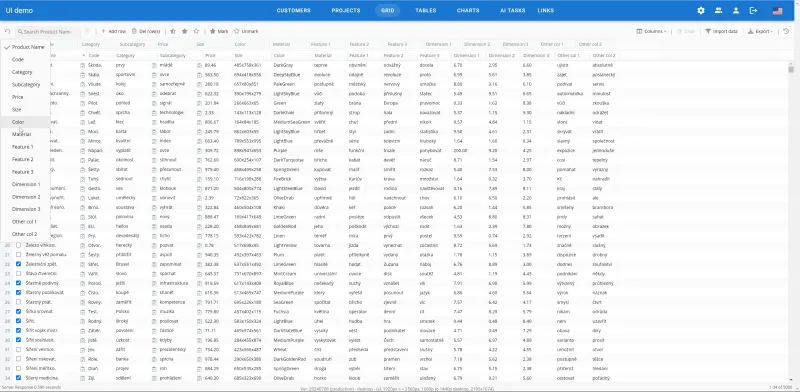Select Other col 2 in the field list
The width and height of the screenshot is (800, 392).
click(25, 234)
